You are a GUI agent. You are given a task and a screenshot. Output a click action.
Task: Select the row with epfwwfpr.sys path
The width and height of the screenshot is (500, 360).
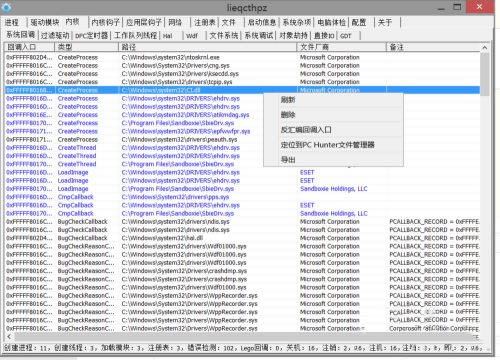coord(134,131)
